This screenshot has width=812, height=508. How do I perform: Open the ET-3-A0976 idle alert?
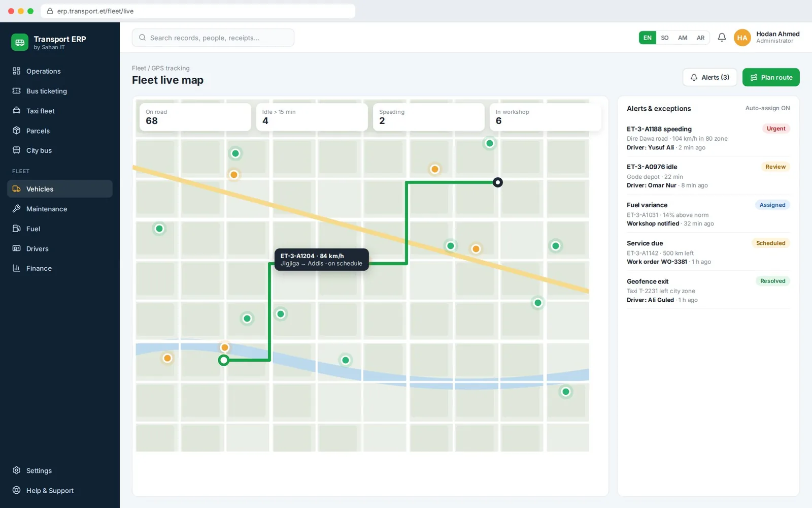click(708, 176)
